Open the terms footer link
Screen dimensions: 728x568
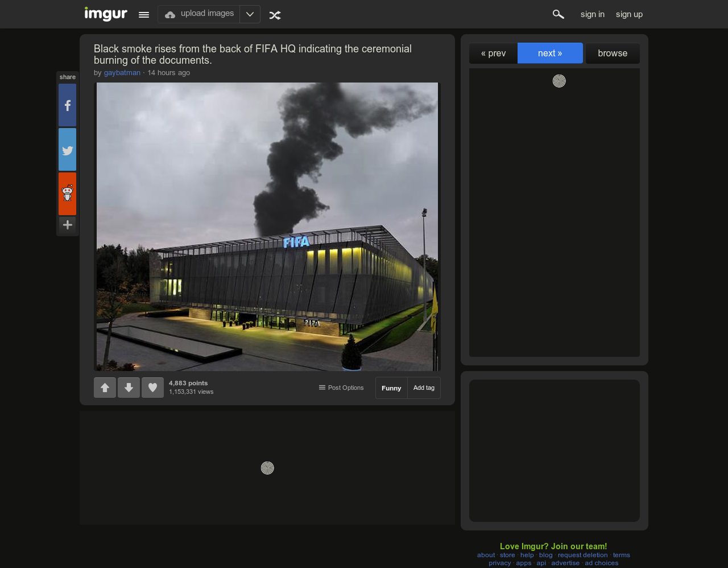pos(622,555)
